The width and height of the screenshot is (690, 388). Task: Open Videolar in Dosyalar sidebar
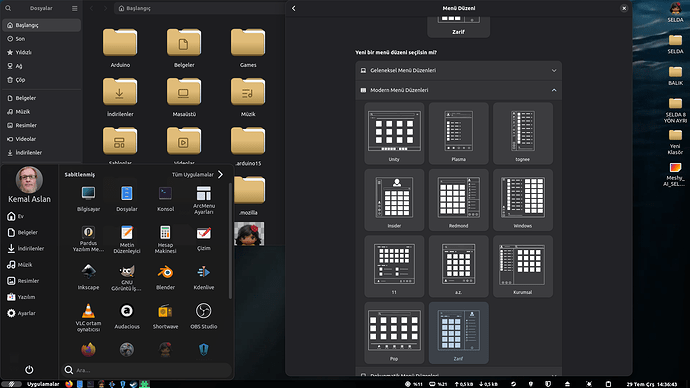point(41,139)
